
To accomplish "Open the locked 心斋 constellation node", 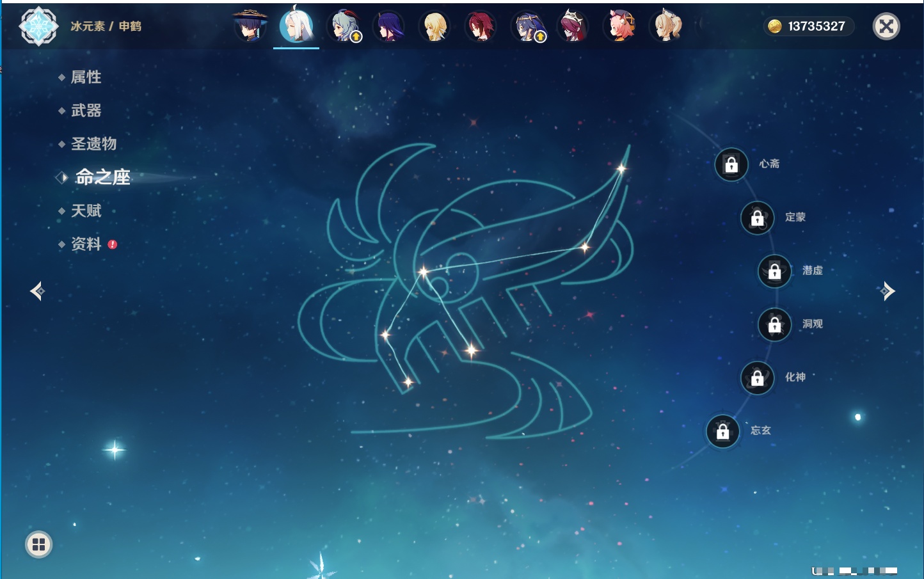I will pos(731,164).
